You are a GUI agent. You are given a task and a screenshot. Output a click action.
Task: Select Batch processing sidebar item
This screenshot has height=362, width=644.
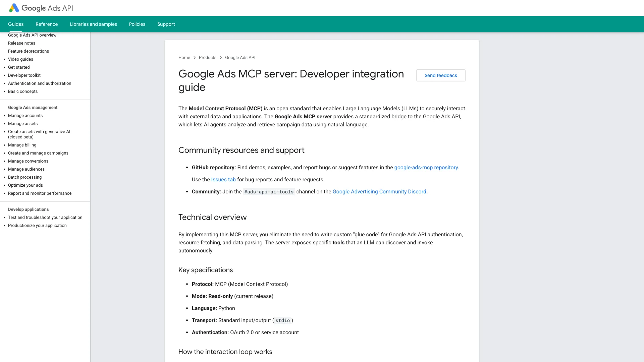(x=25, y=177)
